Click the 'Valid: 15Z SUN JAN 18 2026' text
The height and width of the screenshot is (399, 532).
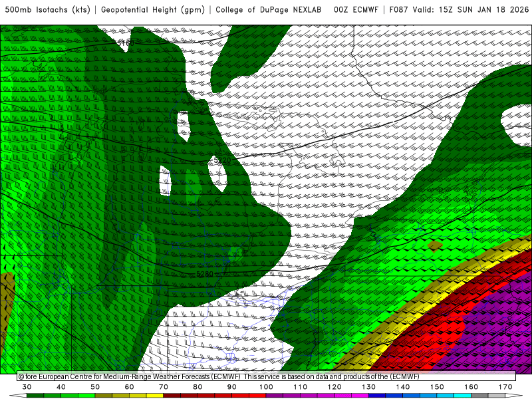pyautogui.click(x=471, y=10)
